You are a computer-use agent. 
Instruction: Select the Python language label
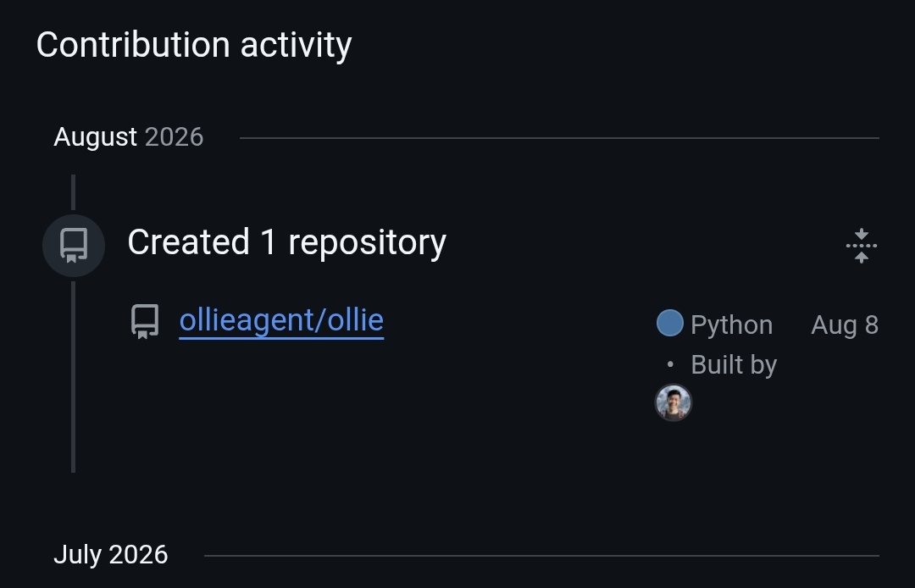coord(731,325)
